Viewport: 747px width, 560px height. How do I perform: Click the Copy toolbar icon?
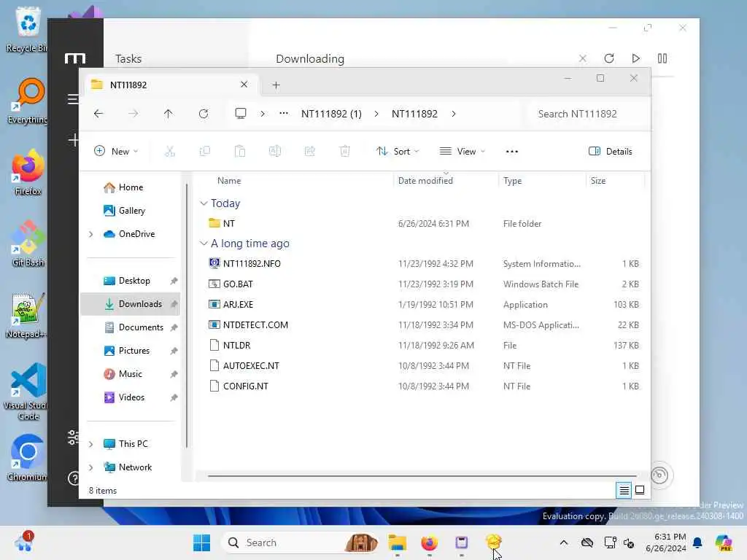(205, 152)
